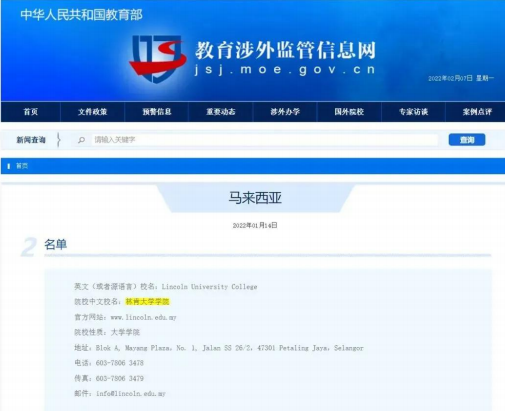Click the 教育涉外监管信息网 site title
The height and width of the screenshot is (417, 505).
click(x=286, y=50)
